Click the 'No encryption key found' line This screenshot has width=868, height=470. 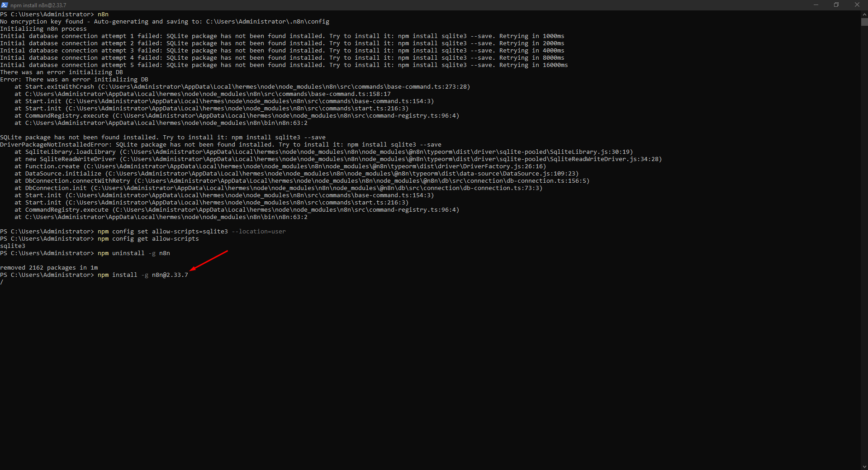[x=165, y=22]
